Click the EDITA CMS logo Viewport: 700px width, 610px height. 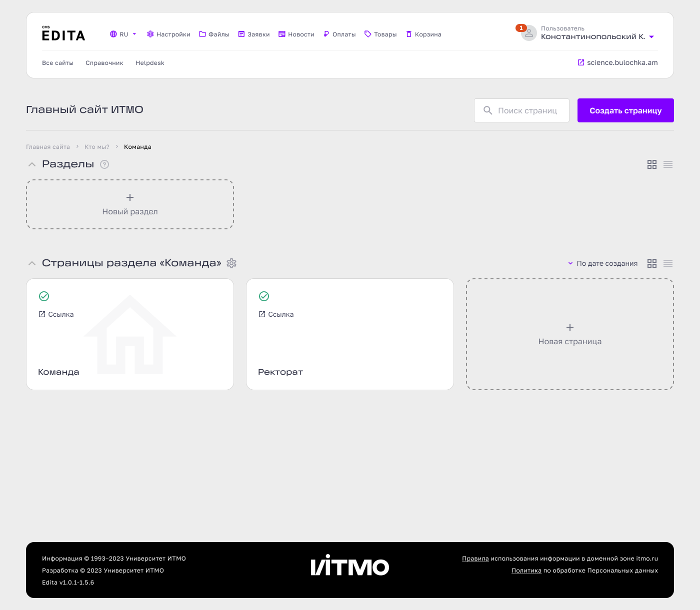(x=63, y=33)
